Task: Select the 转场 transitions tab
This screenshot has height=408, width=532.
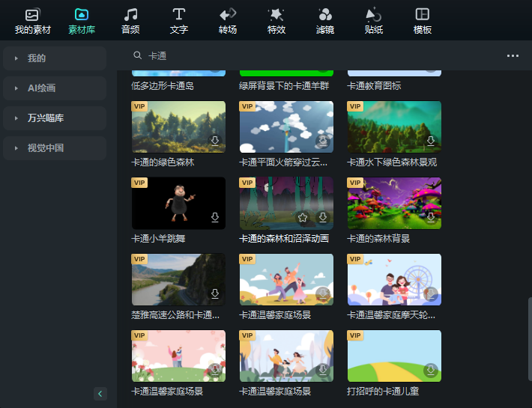Action: [x=228, y=21]
